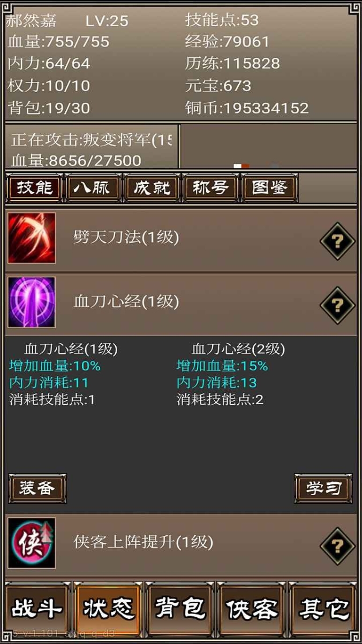Tap the purple 血刀心经 skill icon
Viewport: 362px width, 644px height.
(x=32, y=302)
